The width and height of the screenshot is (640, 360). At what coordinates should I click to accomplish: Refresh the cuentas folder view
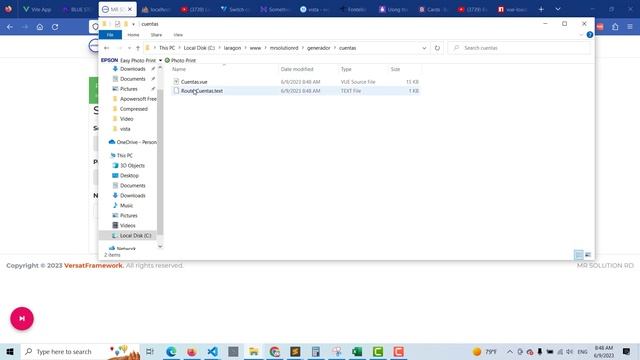[437, 48]
